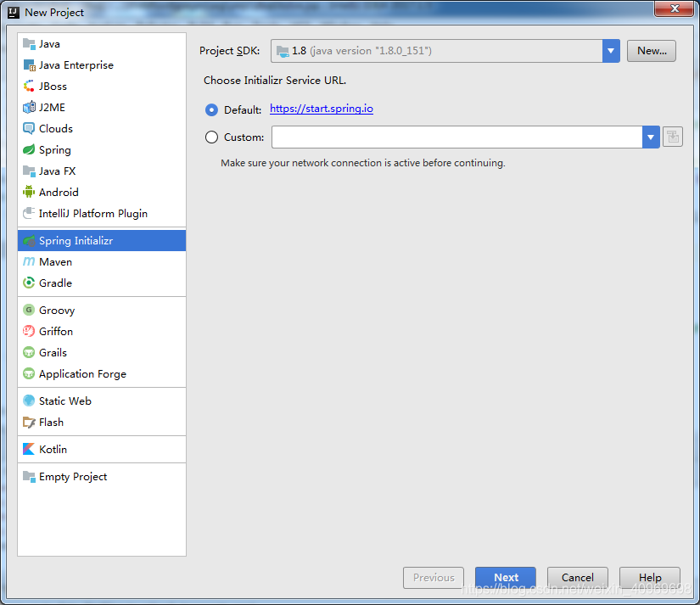Click the Previous button
Viewport: 700px width, 605px height.
pyautogui.click(x=434, y=577)
